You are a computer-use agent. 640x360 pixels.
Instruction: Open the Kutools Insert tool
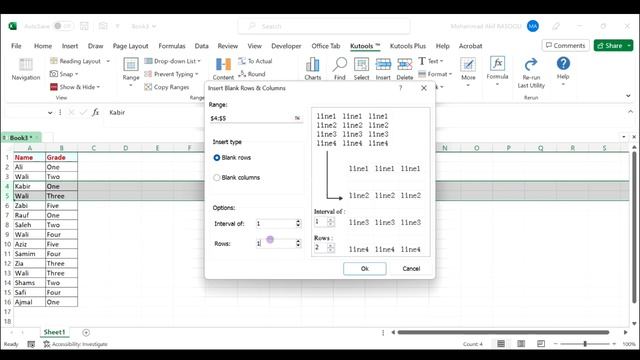(x=383, y=69)
